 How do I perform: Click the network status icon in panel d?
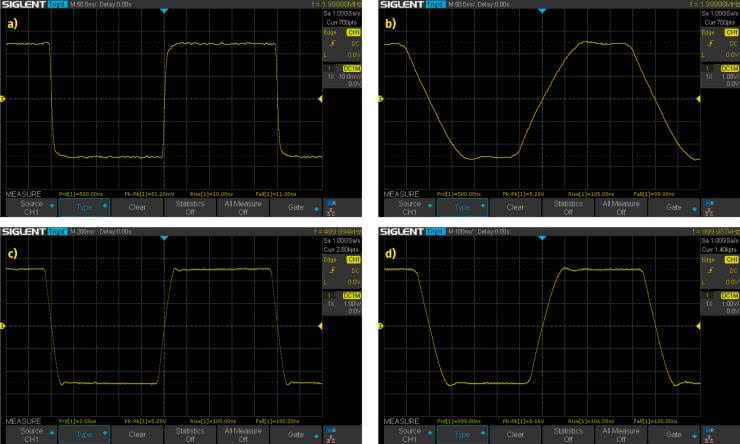tap(709, 433)
